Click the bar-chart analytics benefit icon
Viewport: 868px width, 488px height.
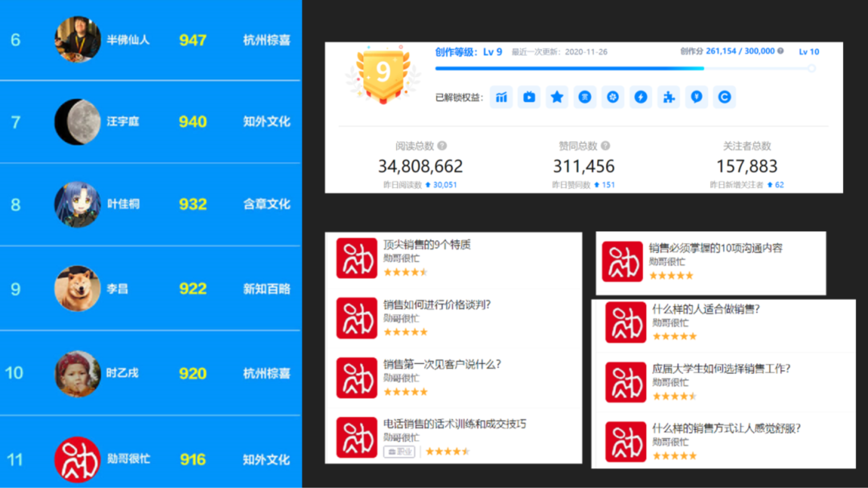tap(501, 97)
